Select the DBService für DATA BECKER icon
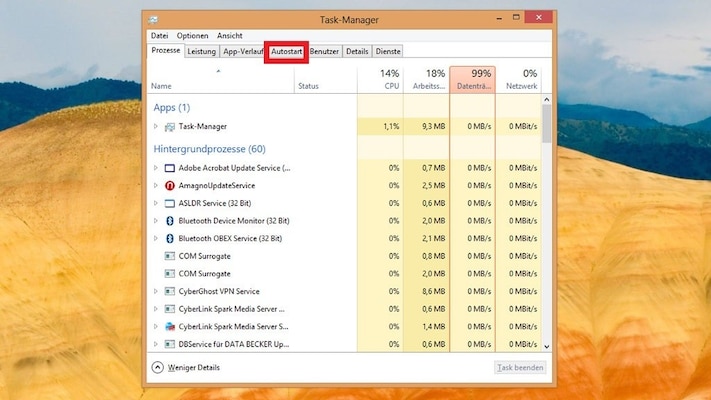Image resolution: width=711 pixels, height=400 pixels. pyautogui.click(x=170, y=344)
